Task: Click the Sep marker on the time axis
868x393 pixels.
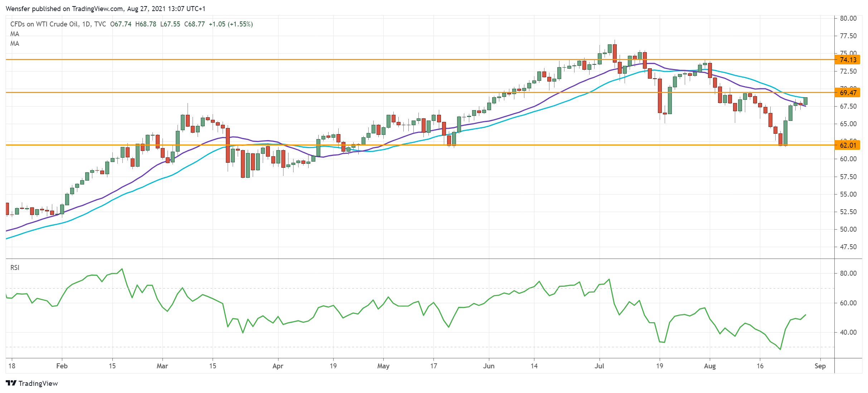Action: tap(820, 366)
